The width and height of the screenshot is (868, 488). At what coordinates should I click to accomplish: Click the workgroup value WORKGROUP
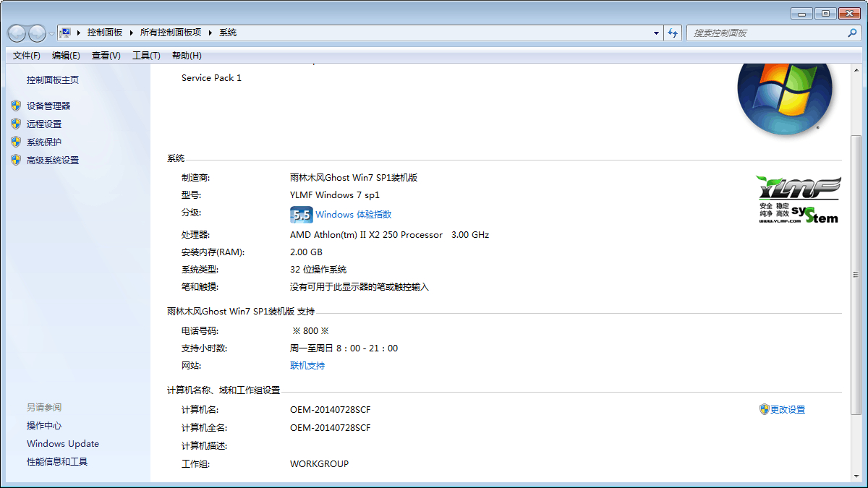point(319,464)
